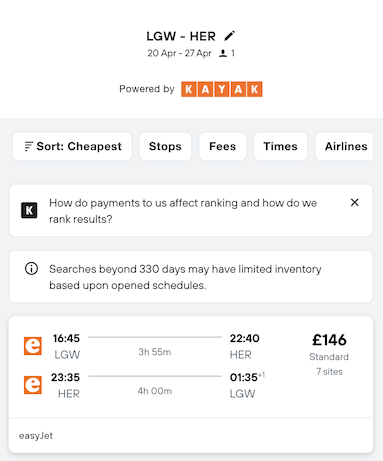Viewport: 383px width, 461px height.
Task: Click the info circle icon beside searches notice
Action: (31, 268)
